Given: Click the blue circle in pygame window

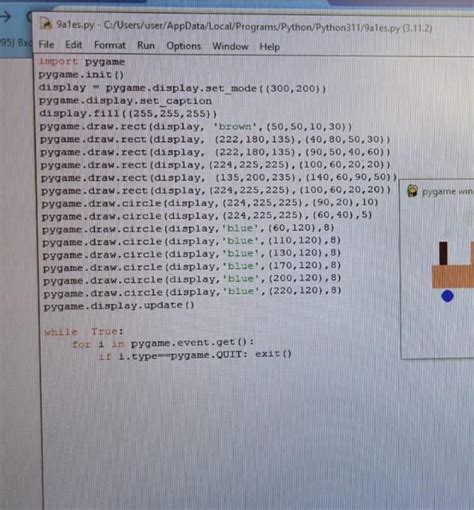Looking at the screenshot, I should tap(447, 296).
